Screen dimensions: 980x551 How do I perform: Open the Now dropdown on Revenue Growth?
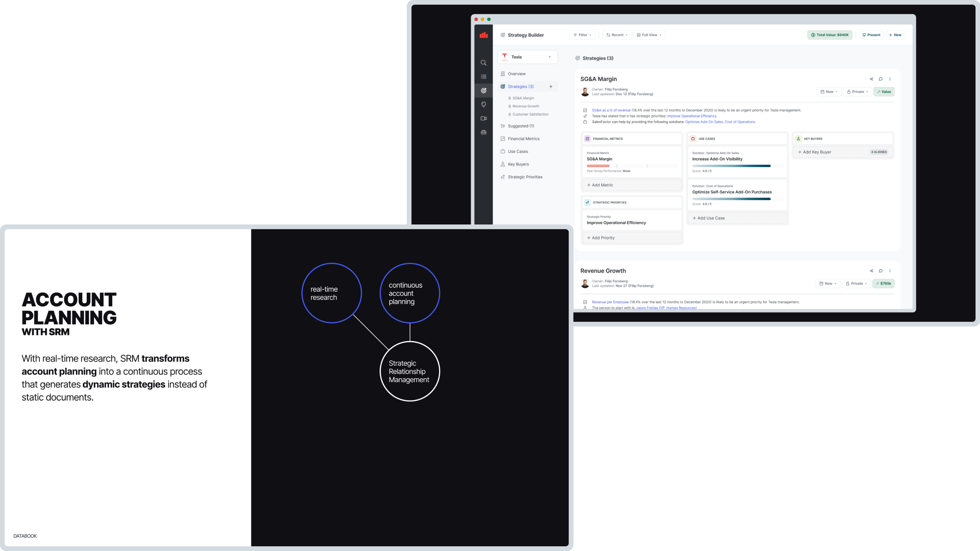[x=828, y=283]
